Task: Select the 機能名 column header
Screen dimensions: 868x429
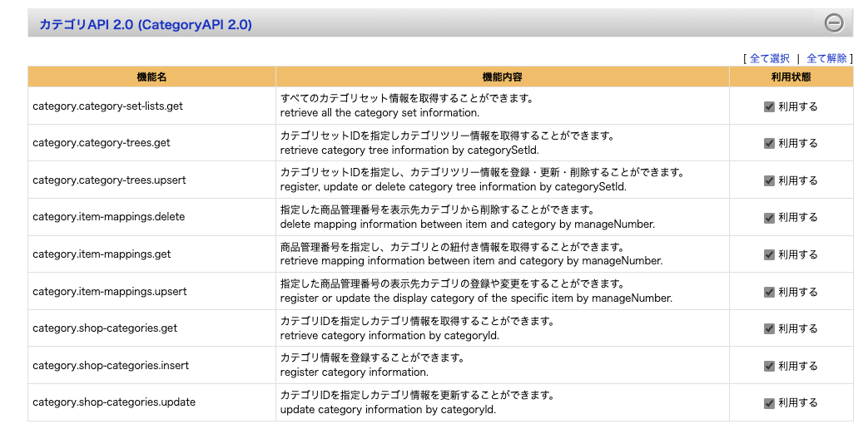Action: pyautogui.click(x=151, y=76)
